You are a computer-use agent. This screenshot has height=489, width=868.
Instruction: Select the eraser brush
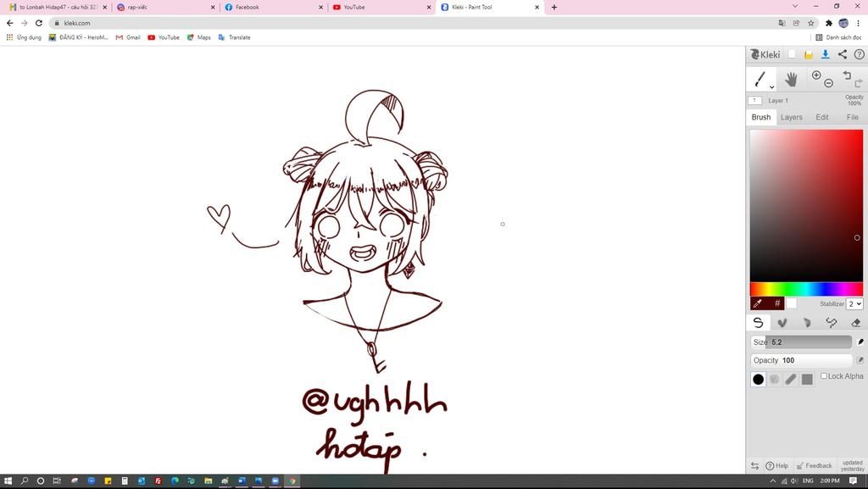pos(856,323)
